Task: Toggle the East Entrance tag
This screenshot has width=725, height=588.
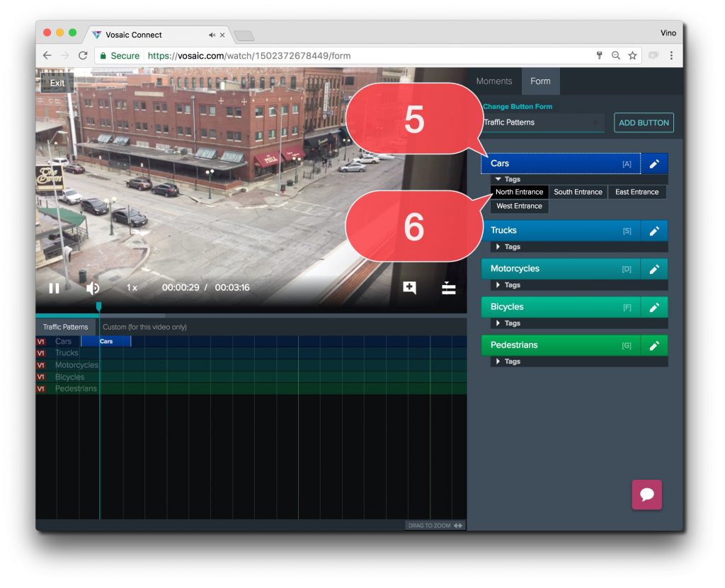Action: pyautogui.click(x=636, y=192)
